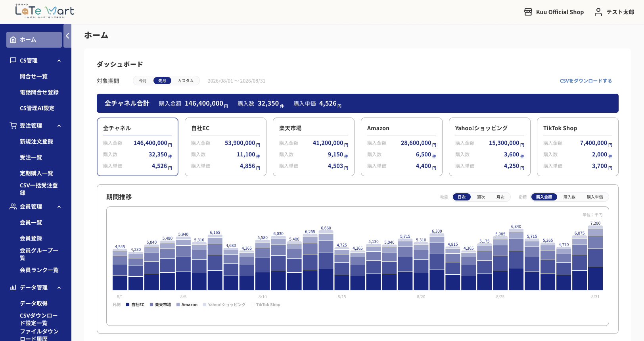Click the user profile icon
644x341 pixels.
(x=598, y=12)
